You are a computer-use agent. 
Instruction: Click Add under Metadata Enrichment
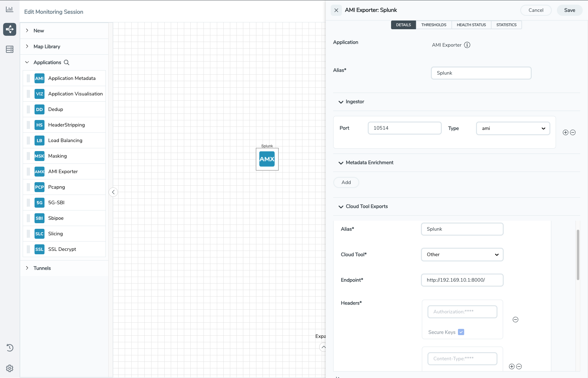(x=346, y=182)
